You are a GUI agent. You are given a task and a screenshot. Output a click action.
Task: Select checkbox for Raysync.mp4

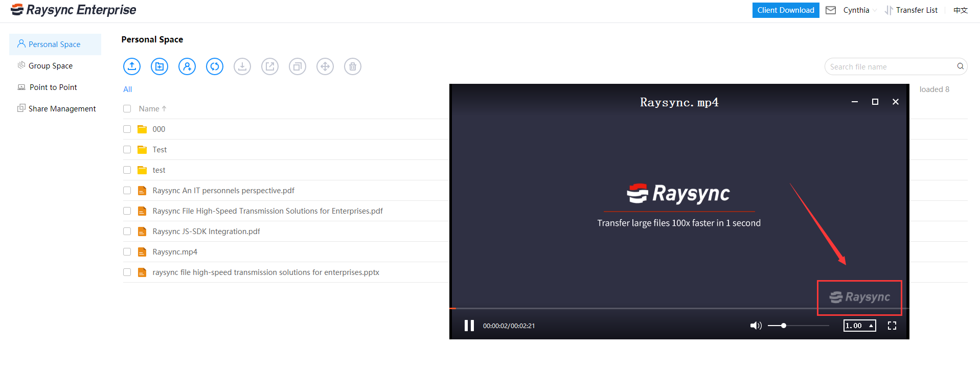click(127, 252)
